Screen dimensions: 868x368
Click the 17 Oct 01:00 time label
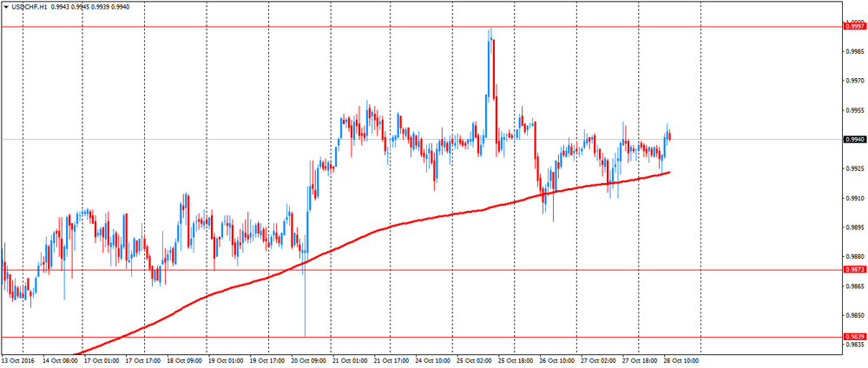(102, 359)
